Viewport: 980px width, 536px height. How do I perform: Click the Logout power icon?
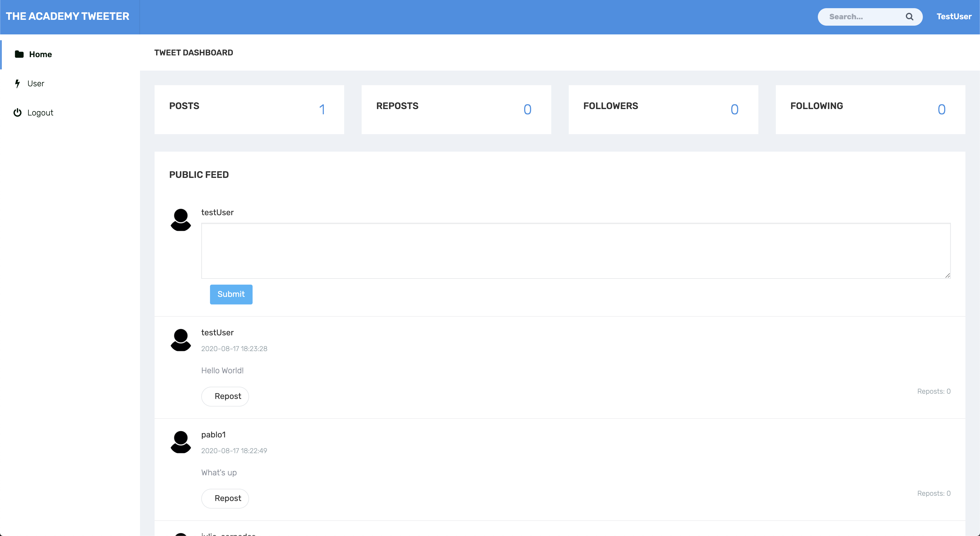pyautogui.click(x=17, y=113)
